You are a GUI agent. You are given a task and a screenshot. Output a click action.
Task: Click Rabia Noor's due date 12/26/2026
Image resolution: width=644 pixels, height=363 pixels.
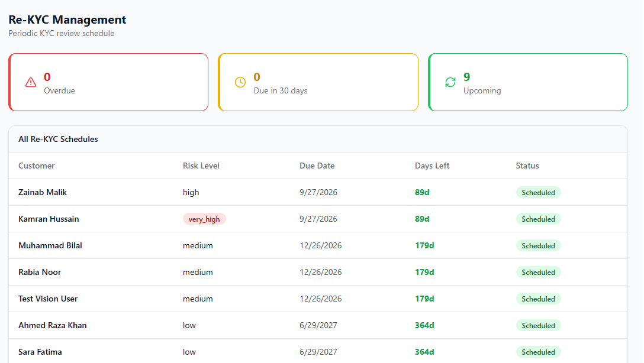pos(321,273)
